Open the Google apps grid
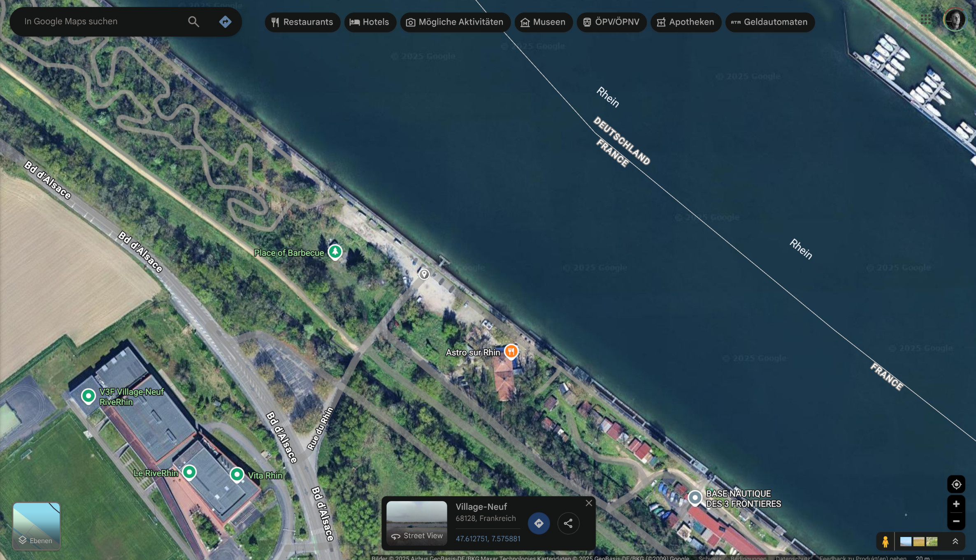Image resolution: width=976 pixels, height=560 pixels. coord(925,19)
